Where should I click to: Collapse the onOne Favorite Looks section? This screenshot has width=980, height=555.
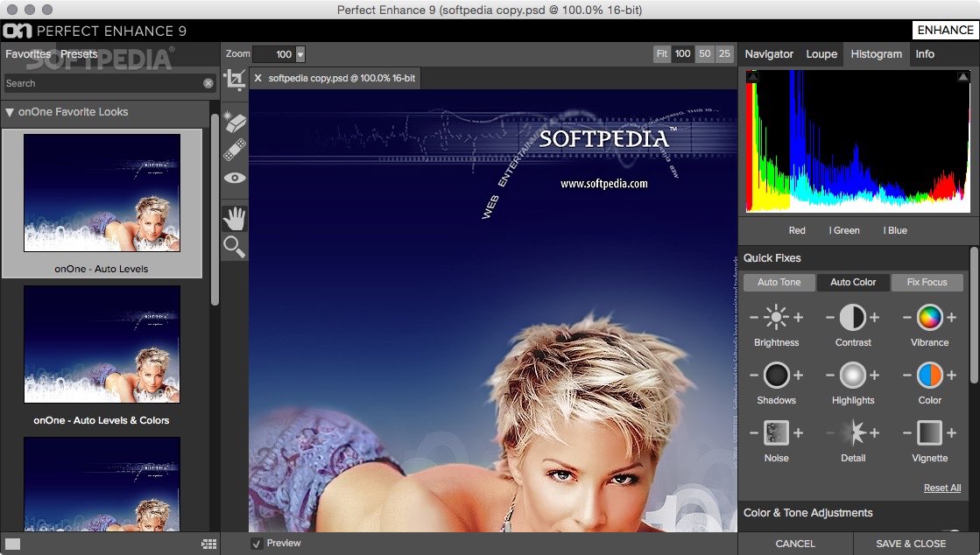[x=10, y=112]
